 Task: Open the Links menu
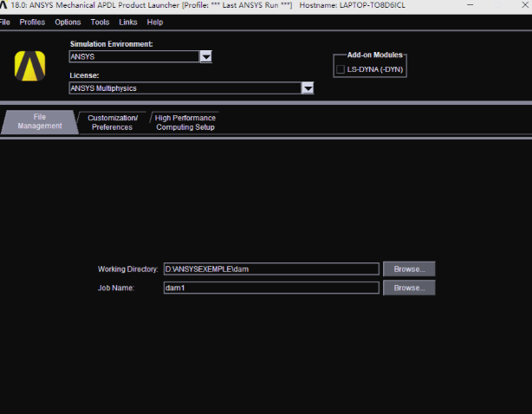(128, 22)
